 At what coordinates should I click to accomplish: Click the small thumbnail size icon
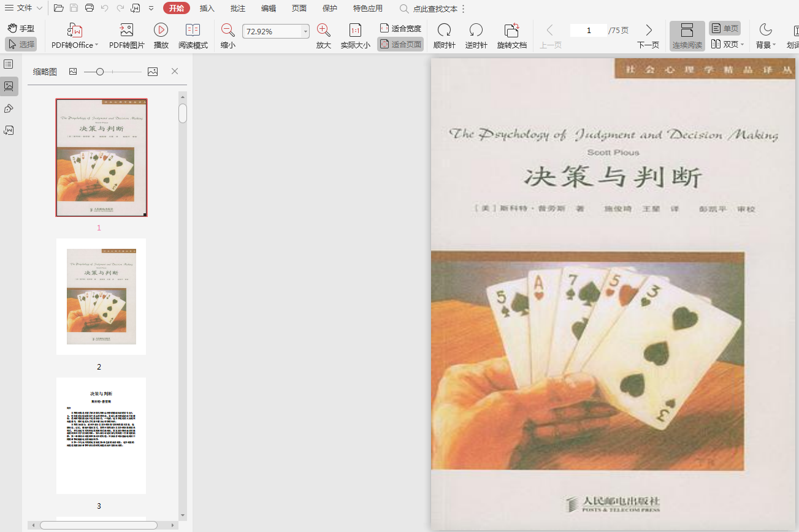click(x=73, y=72)
